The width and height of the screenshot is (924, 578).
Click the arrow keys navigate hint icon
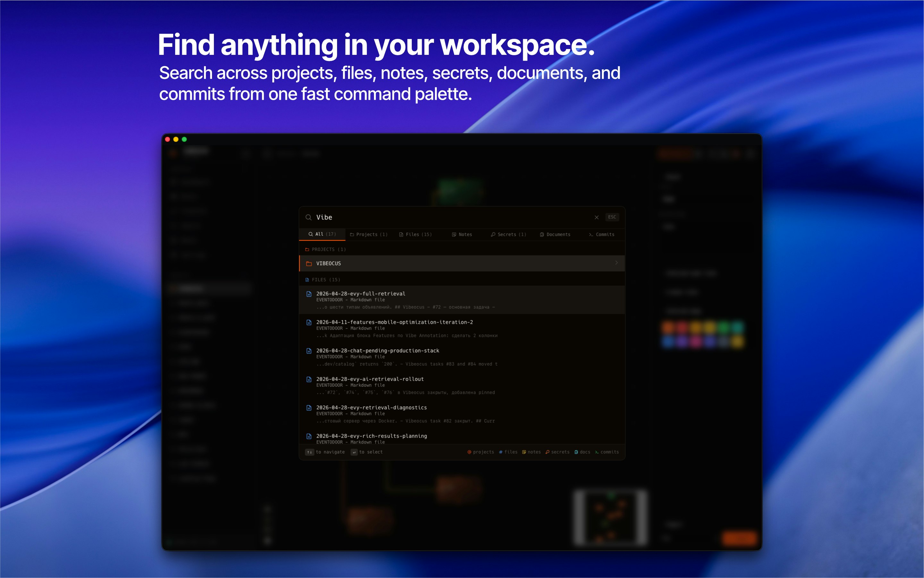[x=309, y=452]
